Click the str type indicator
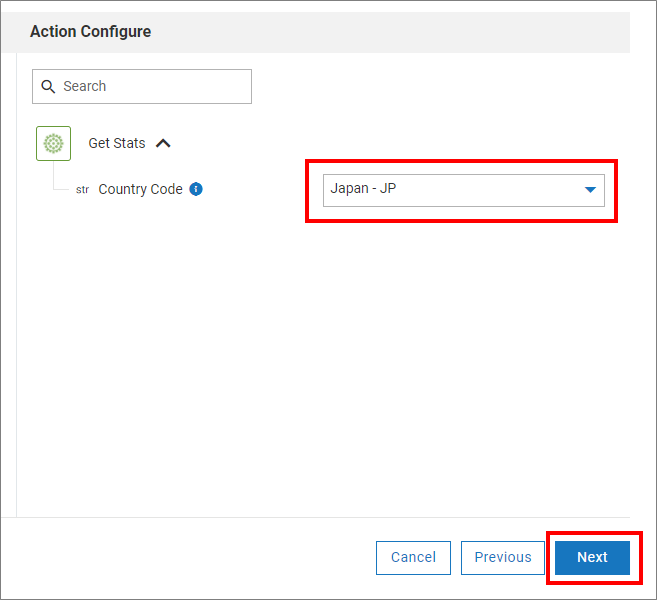657x600 pixels. [x=82, y=190]
